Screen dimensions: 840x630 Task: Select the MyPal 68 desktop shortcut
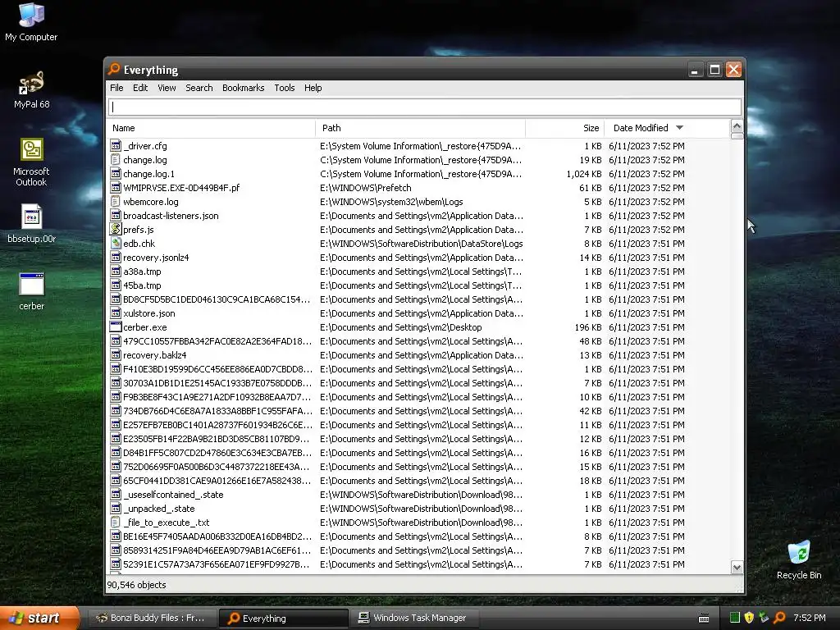[32, 89]
